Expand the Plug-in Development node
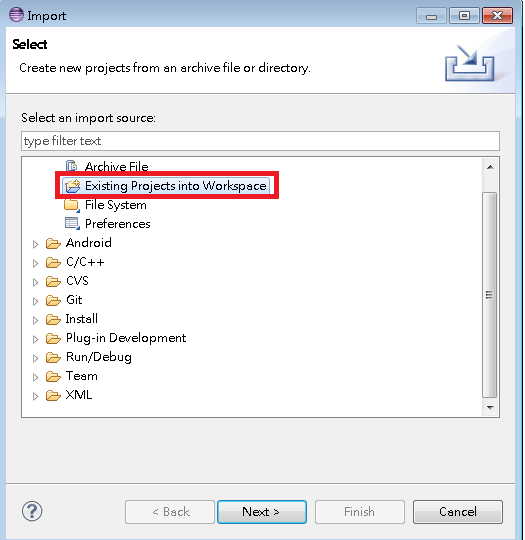This screenshot has width=525, height=540. (x=35, y=339)
